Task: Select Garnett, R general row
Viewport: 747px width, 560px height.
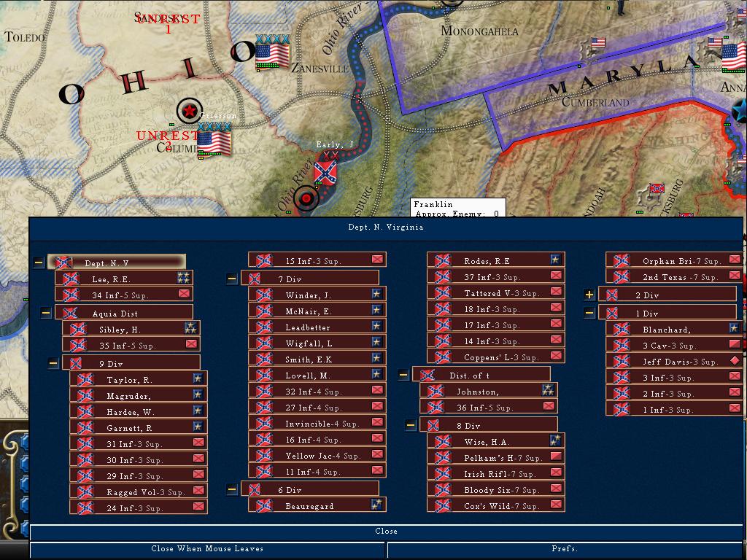Action: click(x=138, y=427)
